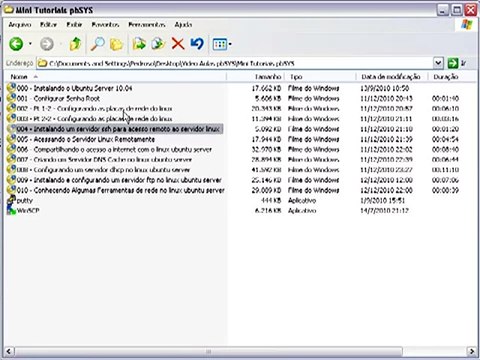This screenshot has width=480, height=360.
Task: Click the size value '17.662 KB'
Action: pyautogui.click(x=266, y=88)
